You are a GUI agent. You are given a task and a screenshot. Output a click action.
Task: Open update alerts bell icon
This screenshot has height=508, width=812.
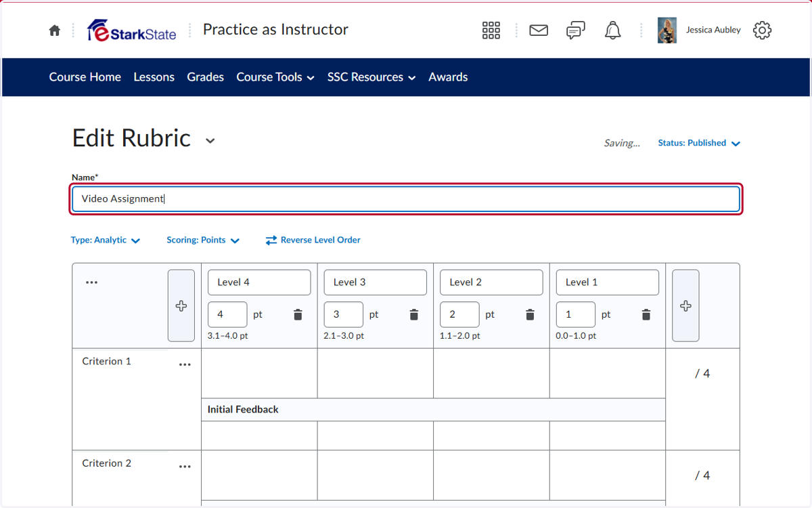613,30
